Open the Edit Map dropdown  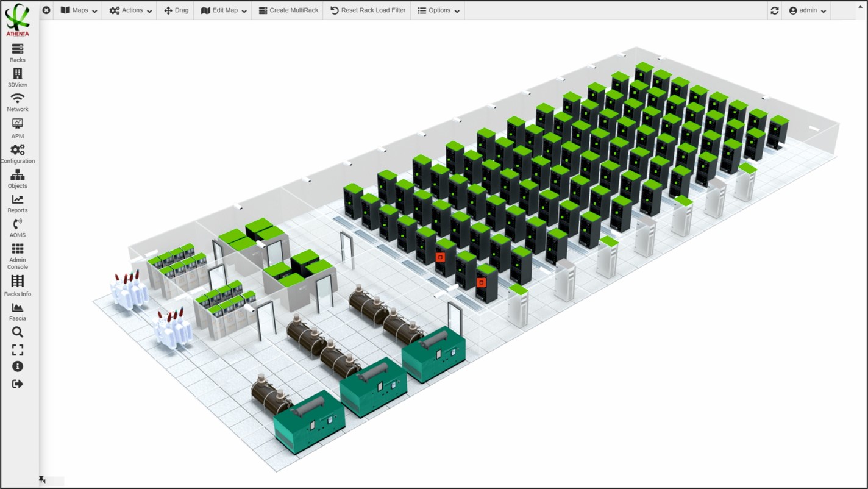[x=224, y=10]
